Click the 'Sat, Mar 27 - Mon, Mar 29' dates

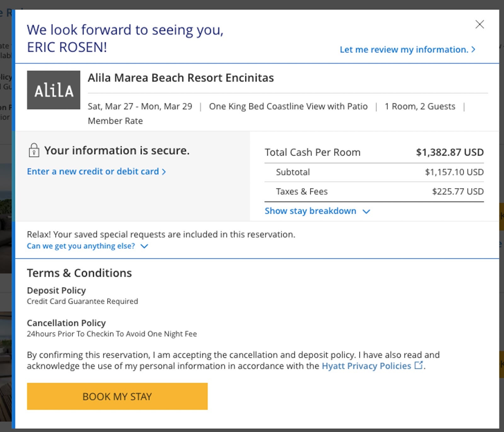pos(140,107)
